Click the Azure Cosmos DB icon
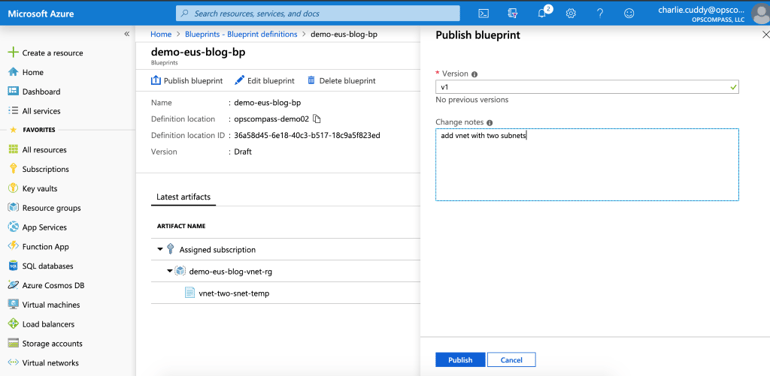The height and width of the screenshot is (376, 770). [13, 285]
